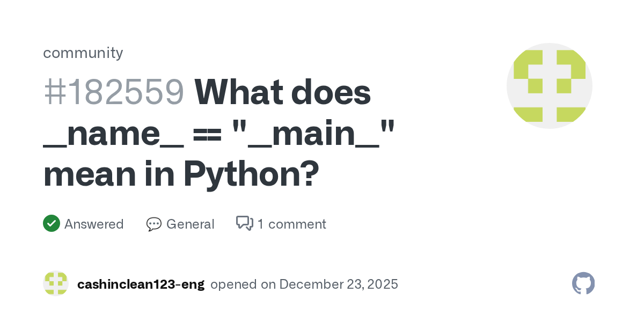644x322 pixels.
Task: Open author profile cashinclean123-eng
Action: pos(141,284)
